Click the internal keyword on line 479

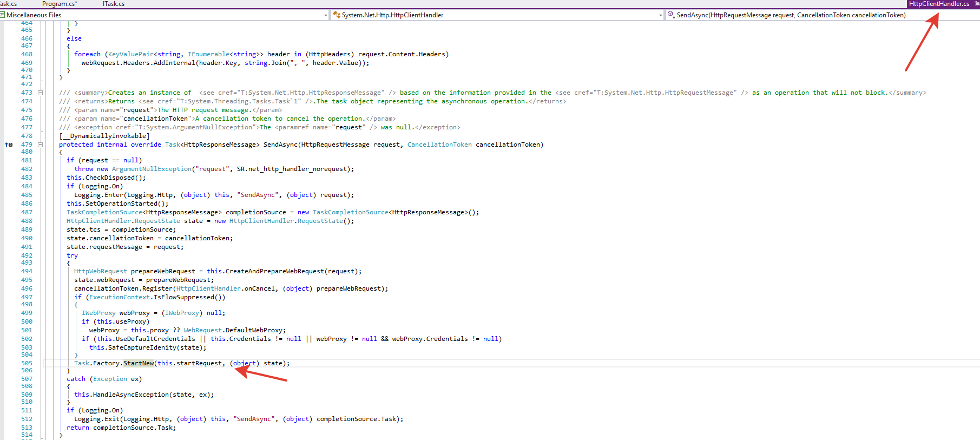coord(112,145)
